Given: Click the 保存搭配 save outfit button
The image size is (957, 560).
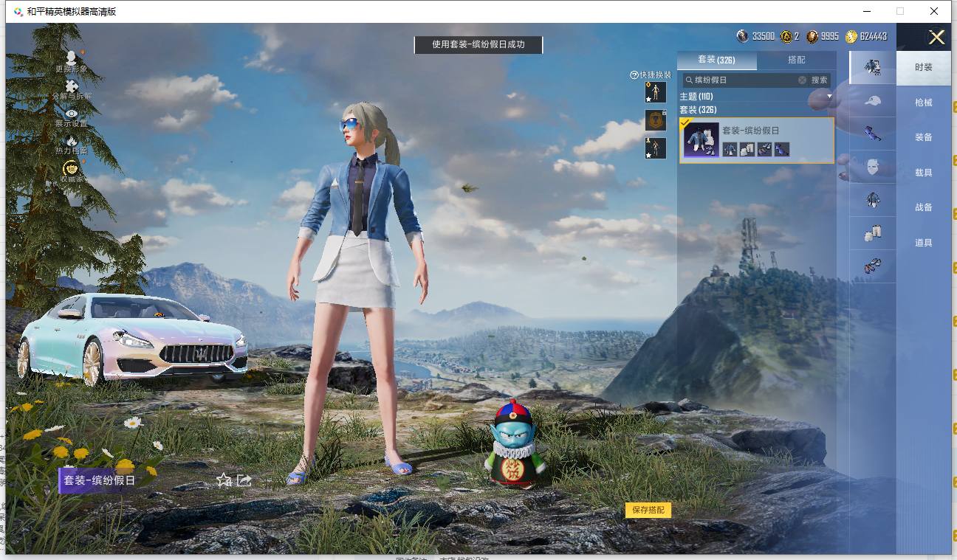Looking at the screenshot, I should 648,510.
